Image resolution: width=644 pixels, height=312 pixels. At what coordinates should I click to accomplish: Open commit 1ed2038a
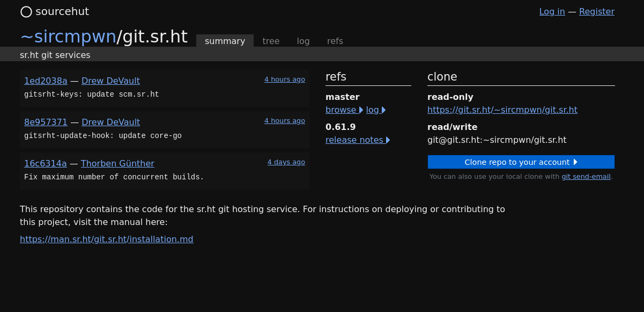pyautogui.click(x=46, y=81)
